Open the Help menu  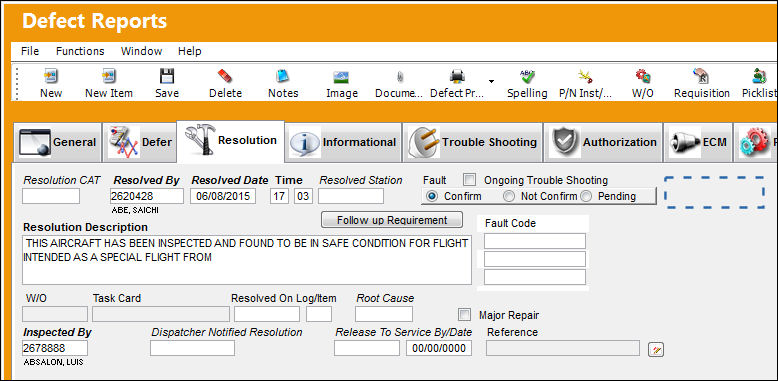coord(190,51)
